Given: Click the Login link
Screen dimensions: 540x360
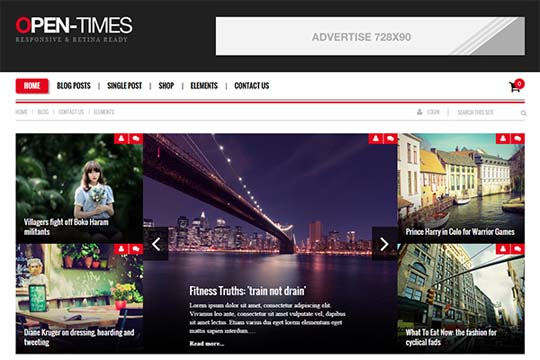Looking at the screenshot, I should click(433, 112).
